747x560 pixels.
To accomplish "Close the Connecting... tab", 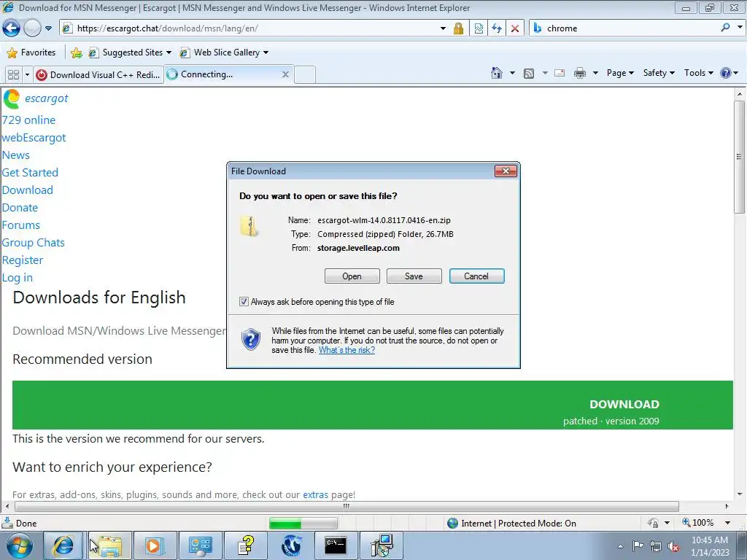I will click(285, 74).
